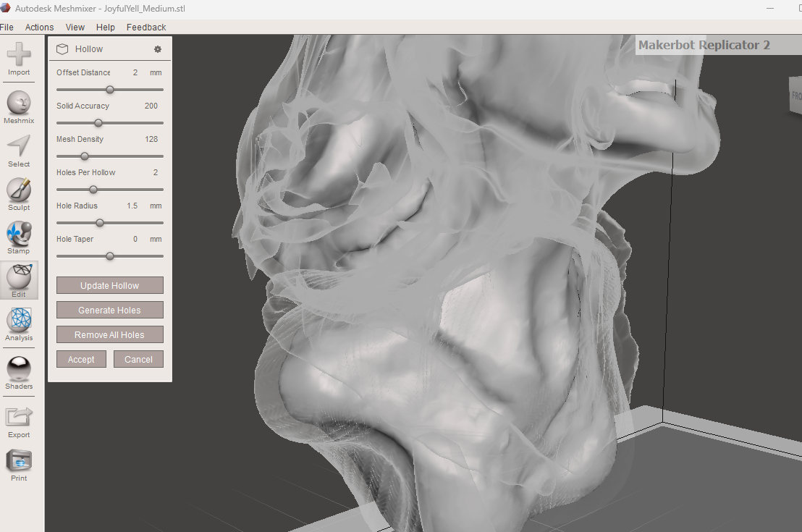The image size is (802, 532).
Task: Click the Generate Holes button
Action: [x=109, y=310]
